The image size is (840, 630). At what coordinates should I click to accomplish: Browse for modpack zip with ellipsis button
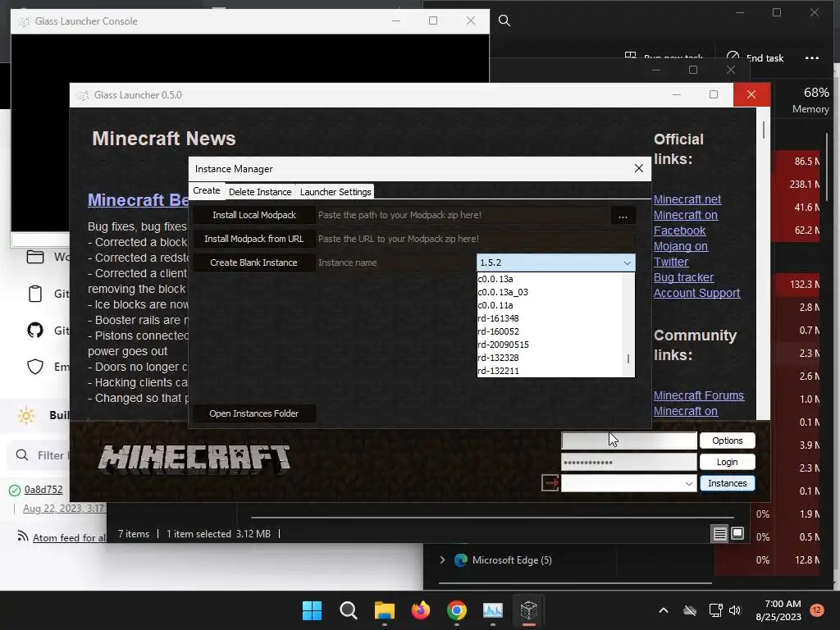(623, 216)
